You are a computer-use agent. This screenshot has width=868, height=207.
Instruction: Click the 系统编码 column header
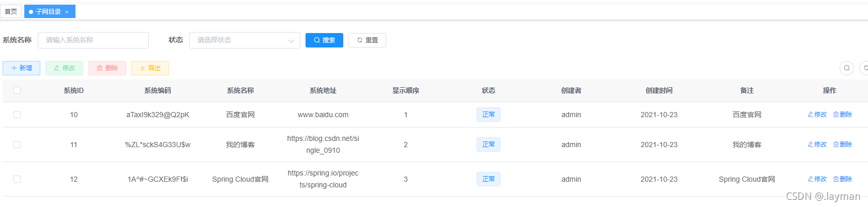point(158,90)
